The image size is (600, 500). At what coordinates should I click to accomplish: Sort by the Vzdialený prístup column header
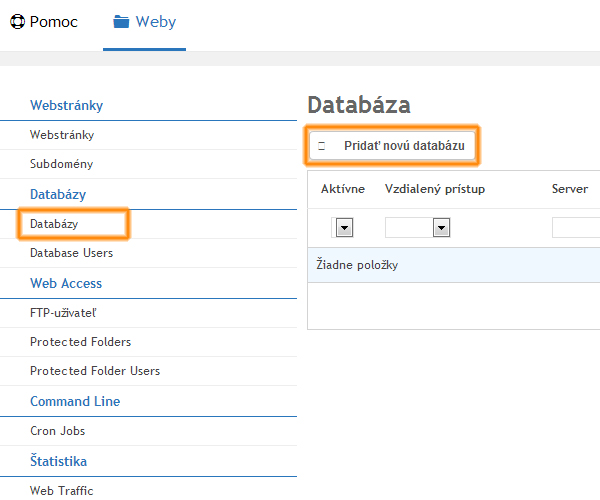[435, 189]
